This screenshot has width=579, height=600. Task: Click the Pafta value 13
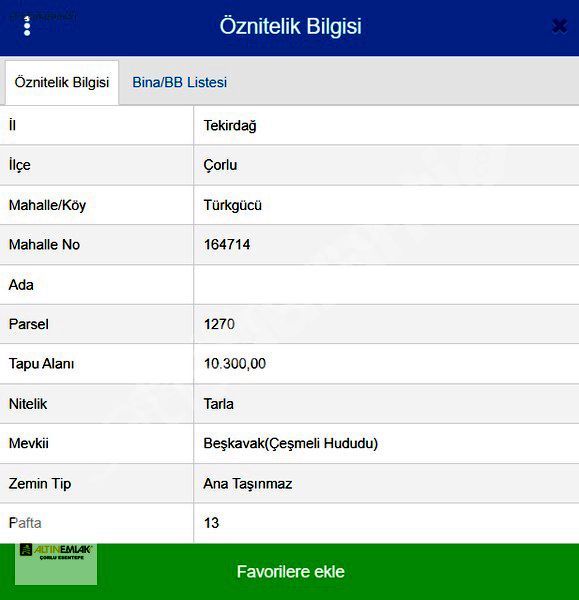click(211, 523)
